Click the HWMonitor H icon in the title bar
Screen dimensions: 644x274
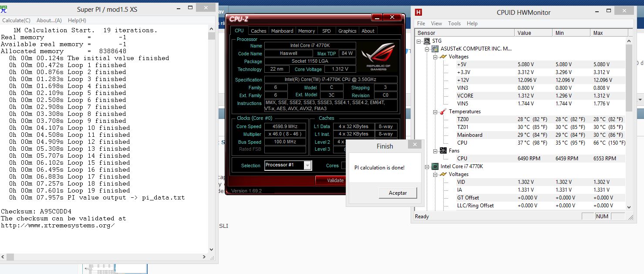pos(419,12)
